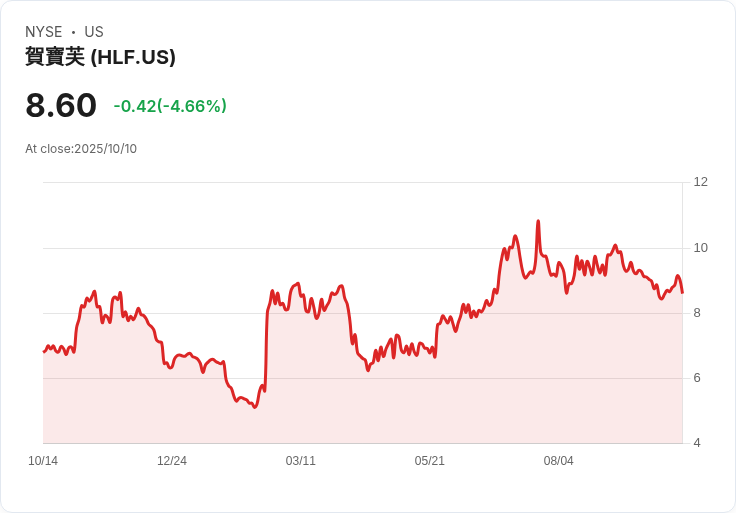
Task: Click the right end of the price line
Action: tap(682, 292)
